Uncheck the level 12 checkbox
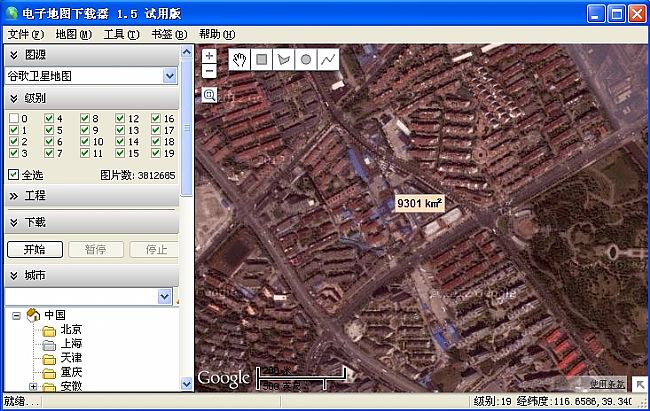The image size is (650, 411). [120, 119]
